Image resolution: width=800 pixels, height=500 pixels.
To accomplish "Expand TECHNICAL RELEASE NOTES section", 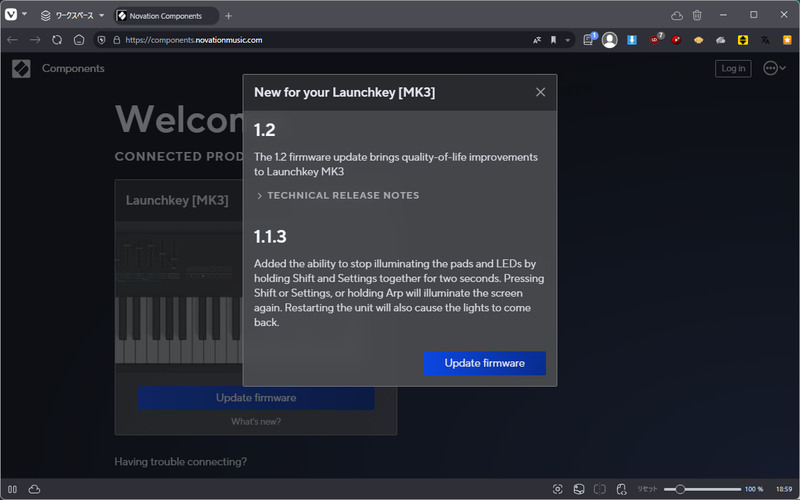I will tap(337, 195).
